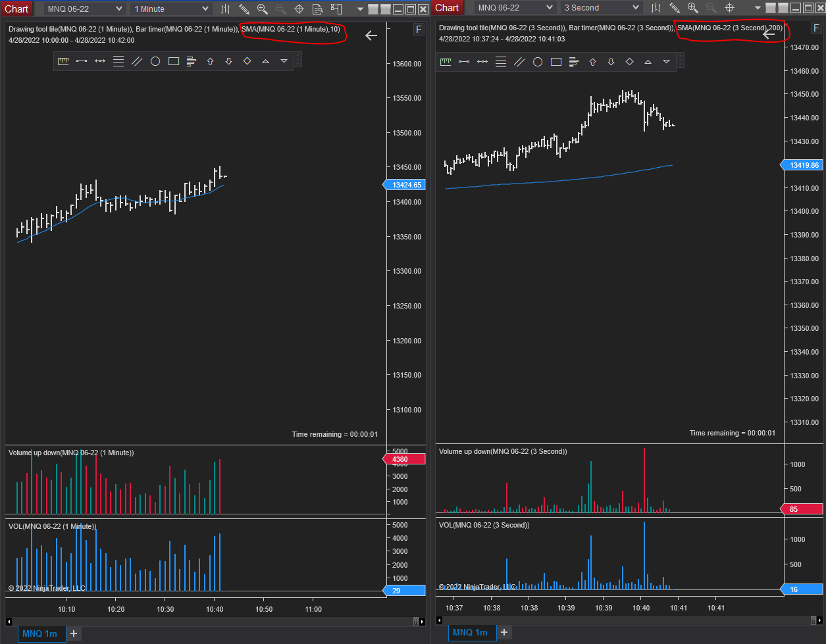This screenshot has height=644, width=826.
Task: Toggle F fixed-scale button in 1 Minute chart
Action: (x=419, y=30)
